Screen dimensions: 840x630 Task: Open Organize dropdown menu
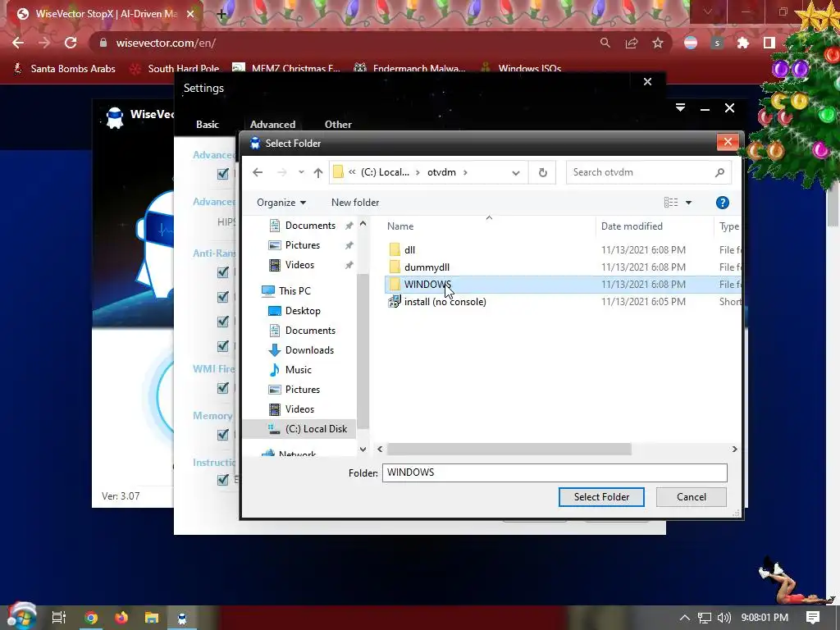click(281, 203)
